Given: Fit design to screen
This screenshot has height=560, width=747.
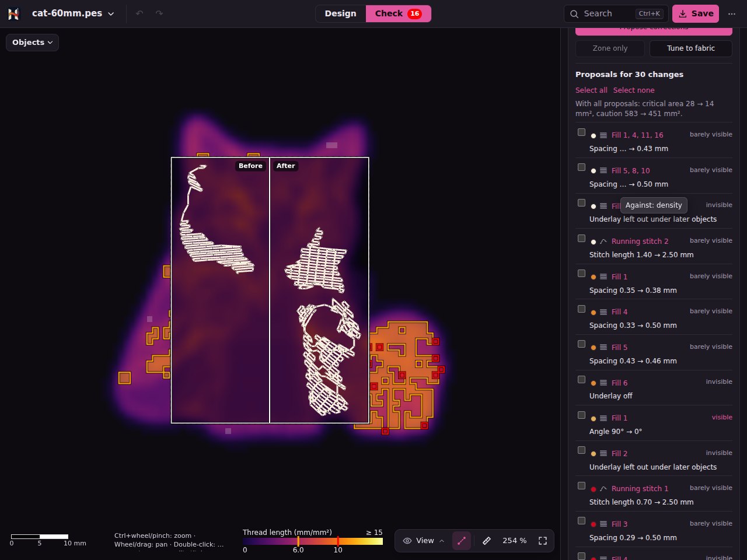Looking at the screenshot, I should pos(543,541).
